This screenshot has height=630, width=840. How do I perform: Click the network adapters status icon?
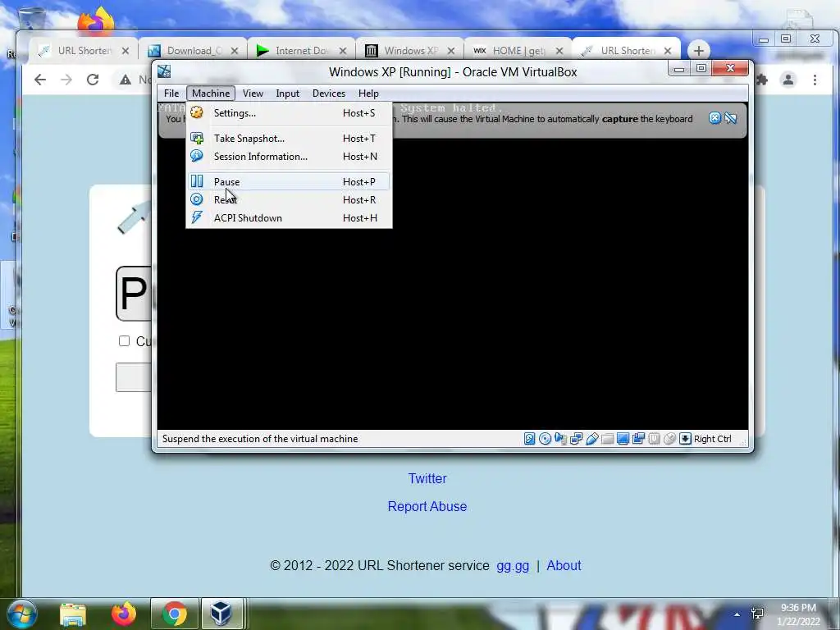(x=576, y=439)
